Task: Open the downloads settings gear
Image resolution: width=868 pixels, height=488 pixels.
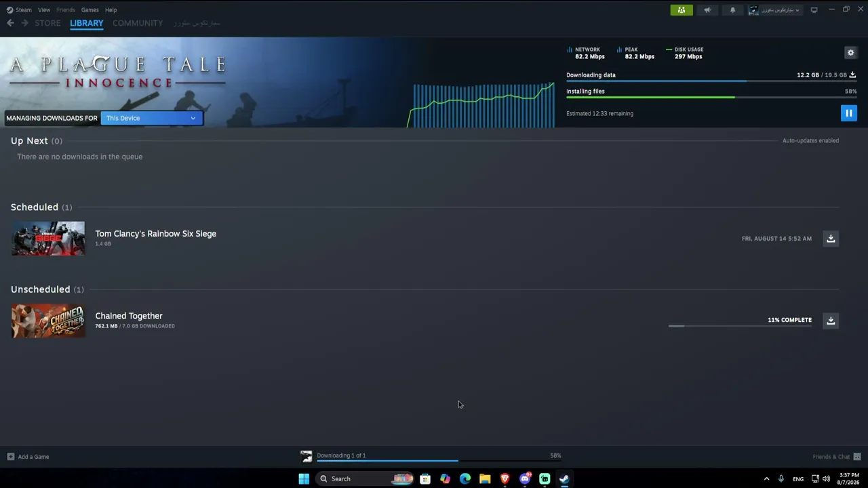Action: pos(851,53)
